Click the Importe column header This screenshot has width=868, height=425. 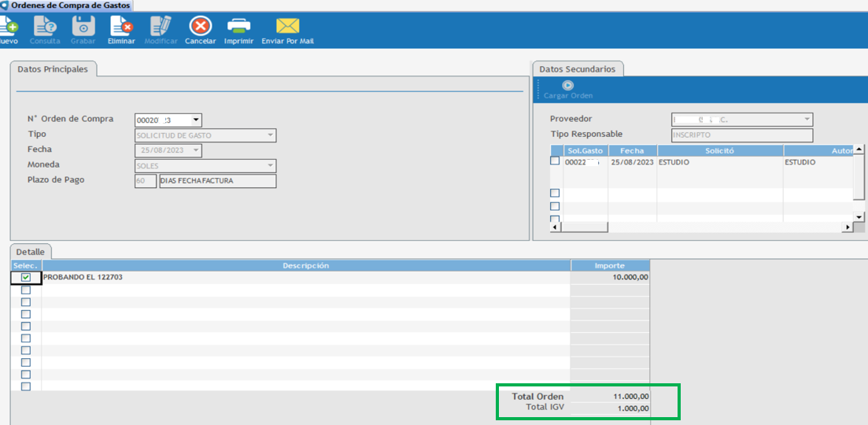pyautogui.click(x=610, y=266)
